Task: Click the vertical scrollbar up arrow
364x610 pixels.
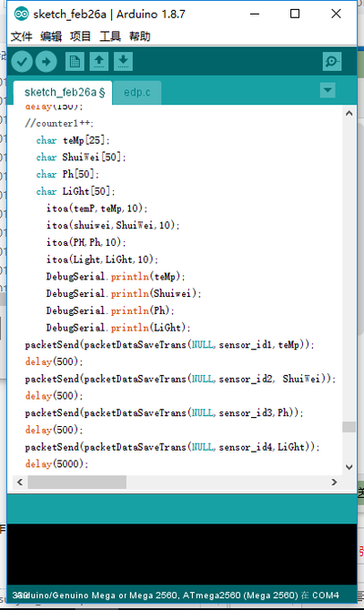Action: tap(349, 113)
